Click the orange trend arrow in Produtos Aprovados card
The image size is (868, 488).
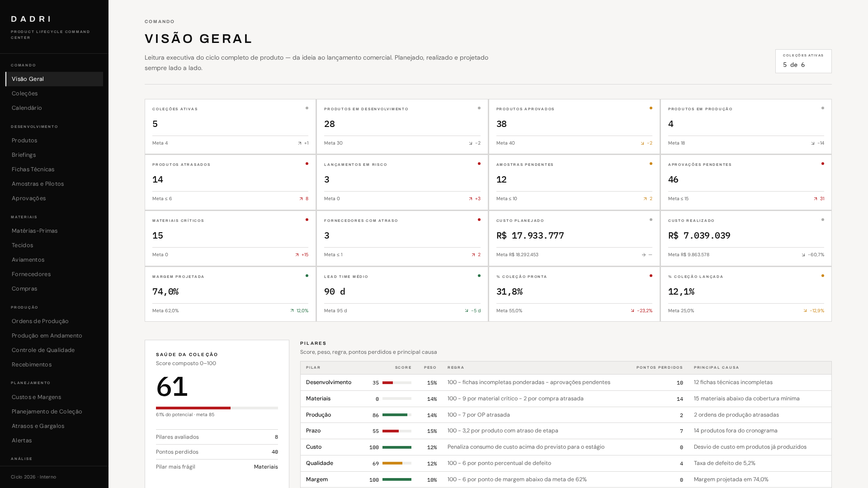(x=642, y=143)
